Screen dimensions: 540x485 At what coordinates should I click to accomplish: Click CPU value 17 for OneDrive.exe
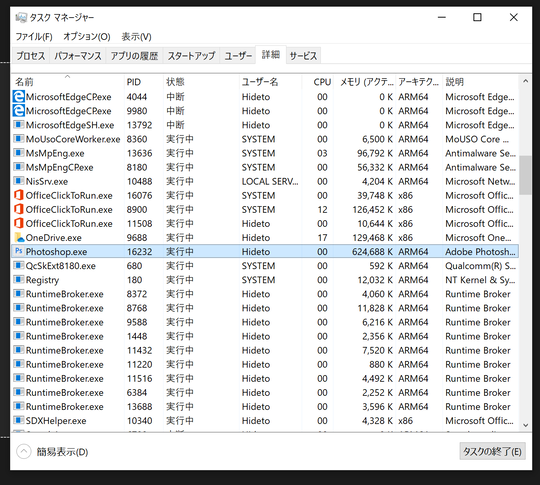(x=322, y=238)
